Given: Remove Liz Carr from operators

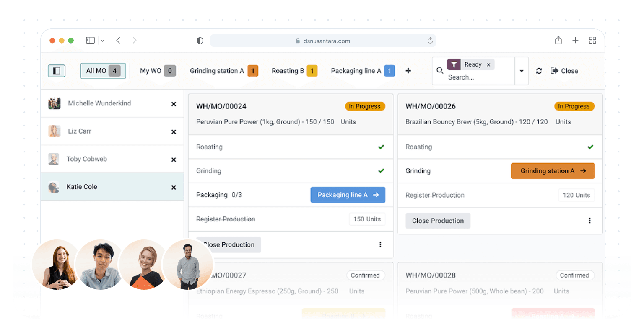Looking at the screenshot, I should coord(174,132).
